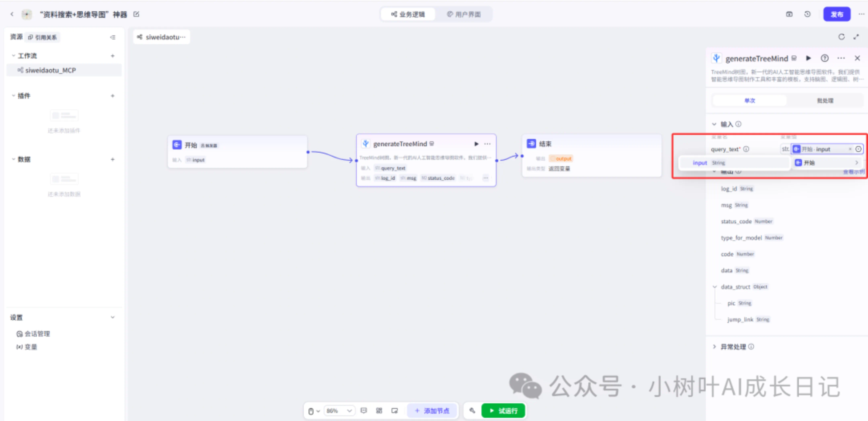Image resolution: width=868 pixels, height=421 pixels.
Task: Collapse the 工作流 section
Action: point(13,56)
